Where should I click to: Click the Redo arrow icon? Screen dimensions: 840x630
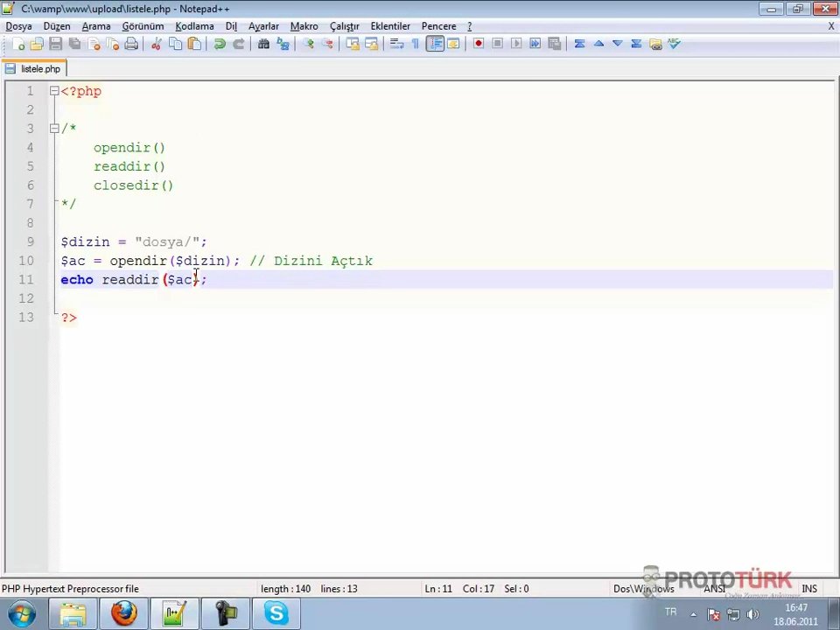click(x=238, y=44)
